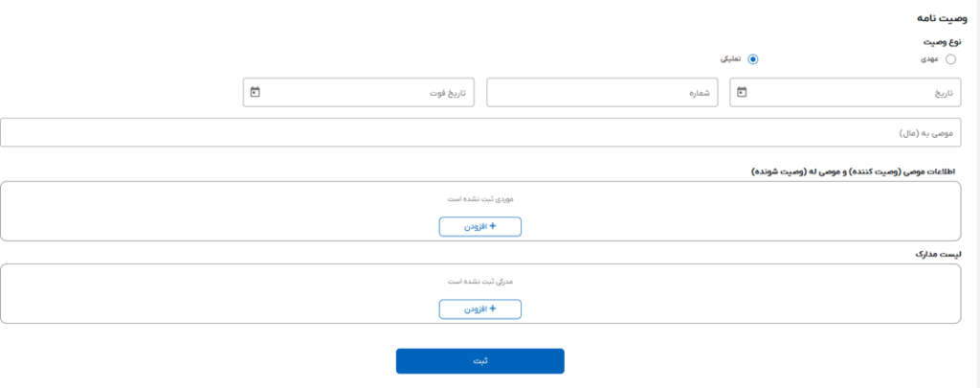
Task: Open calendar picker in تاریخ فوت field
Action: coord(256,93)
